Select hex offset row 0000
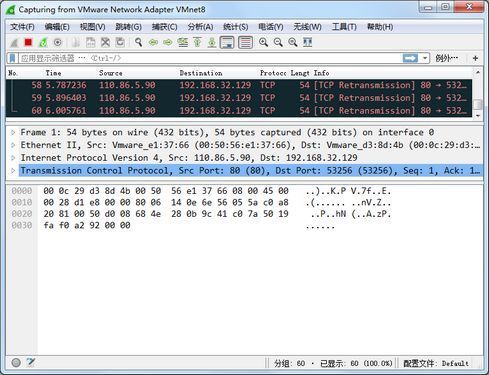The image size is (489, 375). [x=22, y=191]
